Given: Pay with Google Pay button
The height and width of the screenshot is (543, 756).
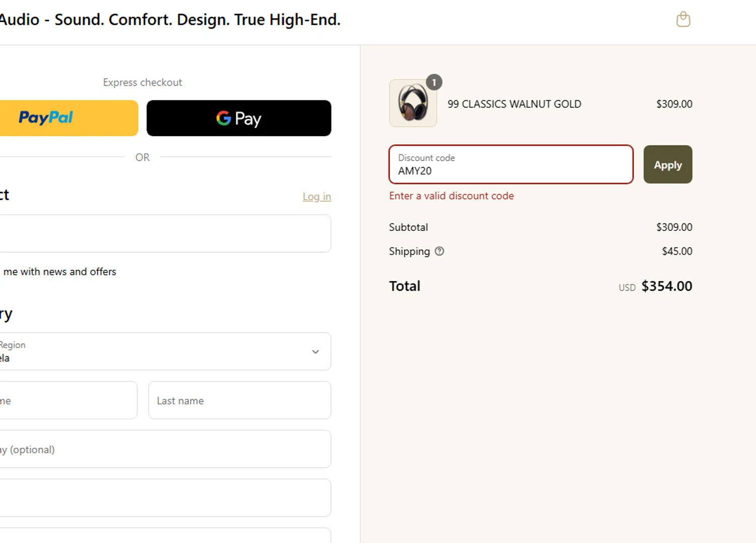Looking at the screenshot, I should click(239, 118).
